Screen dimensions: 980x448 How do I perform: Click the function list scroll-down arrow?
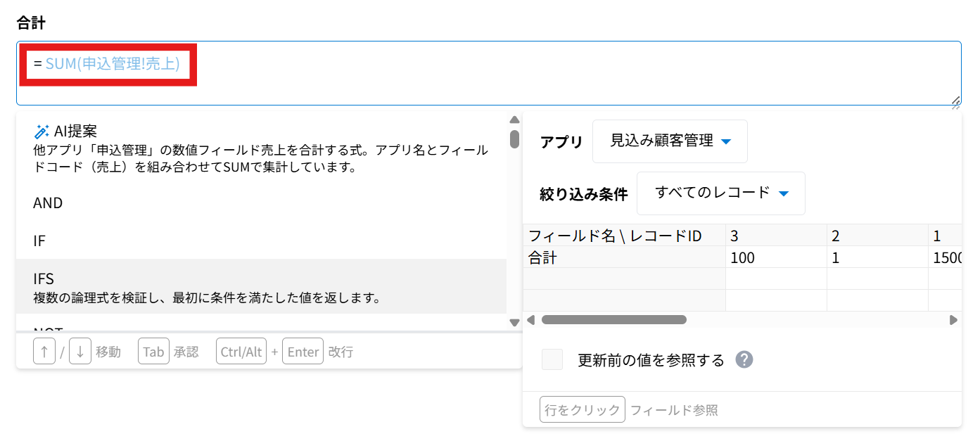514,323
